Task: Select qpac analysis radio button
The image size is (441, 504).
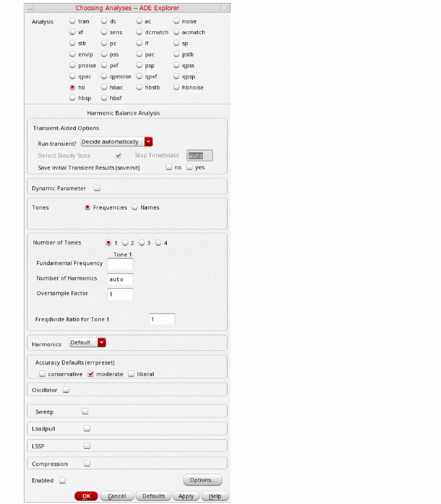Action: point(73,77)
